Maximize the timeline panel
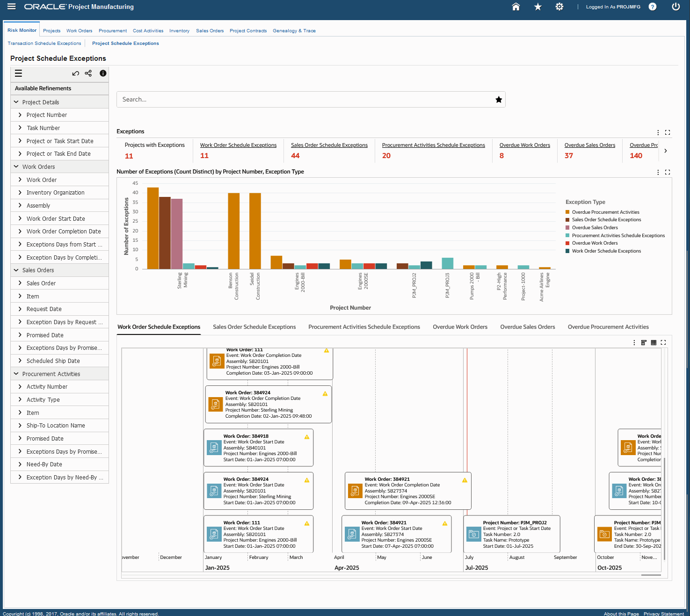 coord(663,342)
